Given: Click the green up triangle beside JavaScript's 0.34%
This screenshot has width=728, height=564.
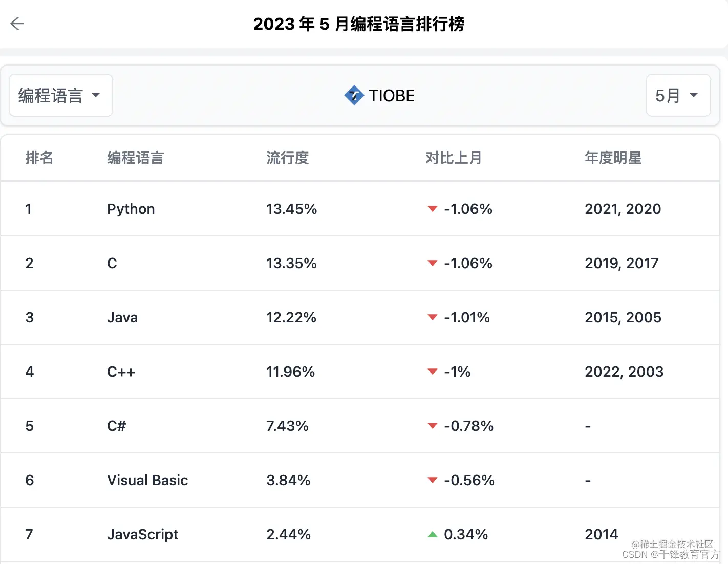Looking at the screenshot, I should (433, 534).
